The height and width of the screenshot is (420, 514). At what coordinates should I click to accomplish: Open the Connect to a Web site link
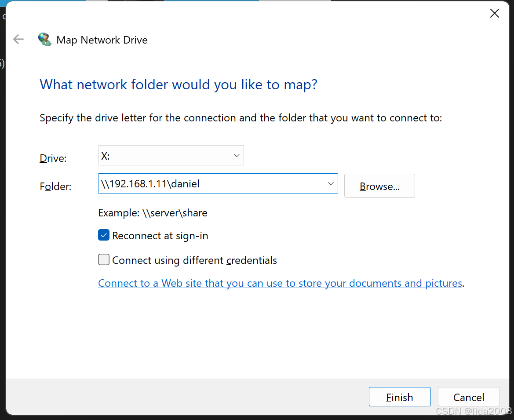[x=280, y=283]
